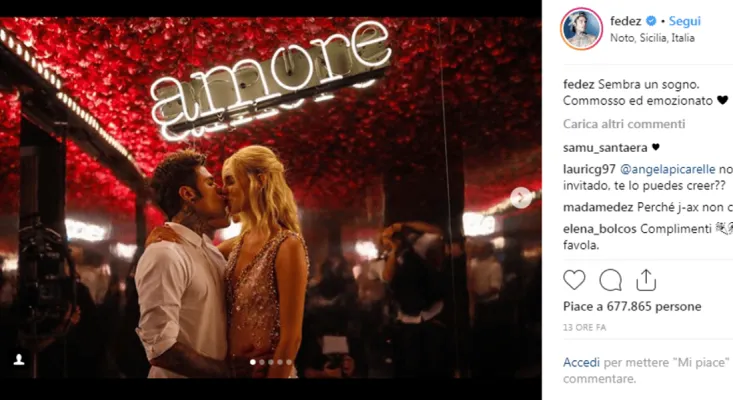Open samu_santaera commenter profile
733x400 pixels.
tap(605, 148)
